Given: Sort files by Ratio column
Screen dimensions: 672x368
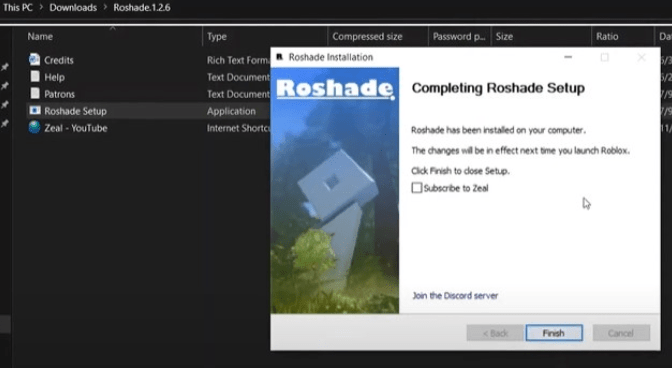Looking at the screenshot, I should point(607,36).
